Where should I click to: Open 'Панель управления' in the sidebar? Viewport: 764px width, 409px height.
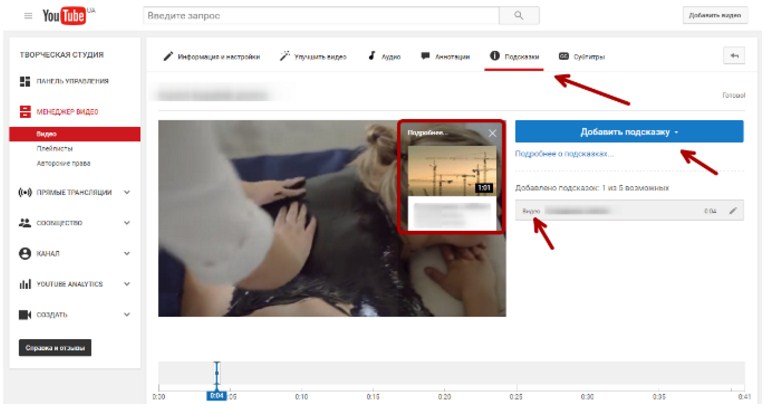coord(72,81)
